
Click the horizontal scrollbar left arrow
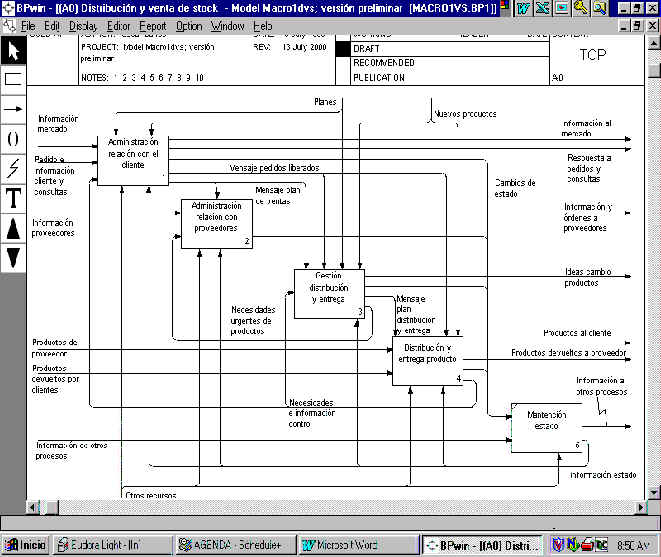coord(33,508)
